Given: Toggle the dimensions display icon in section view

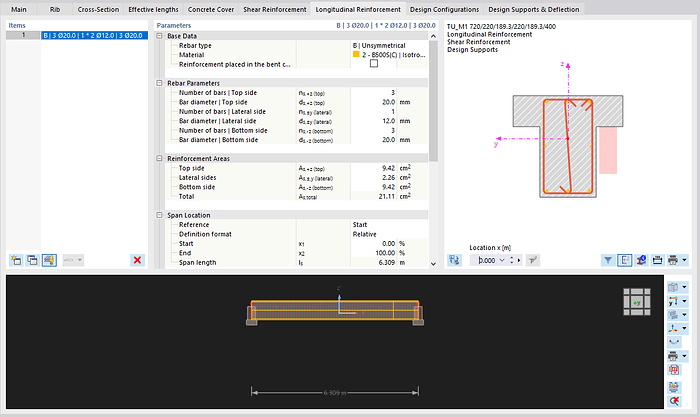Looking at the screenshot, I should pos(625,260).
